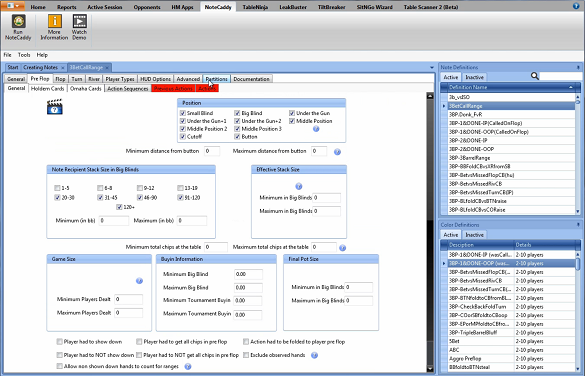This screenshot has width=585, height=376.
Task: Switch to the LeakBuster ribbon tab
Action: click(293, 7)
